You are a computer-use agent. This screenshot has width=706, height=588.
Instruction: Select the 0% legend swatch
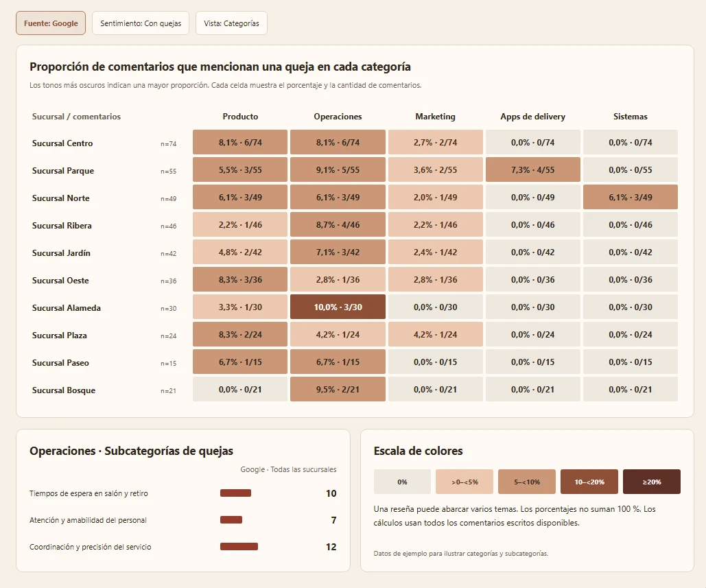(402, 482)
